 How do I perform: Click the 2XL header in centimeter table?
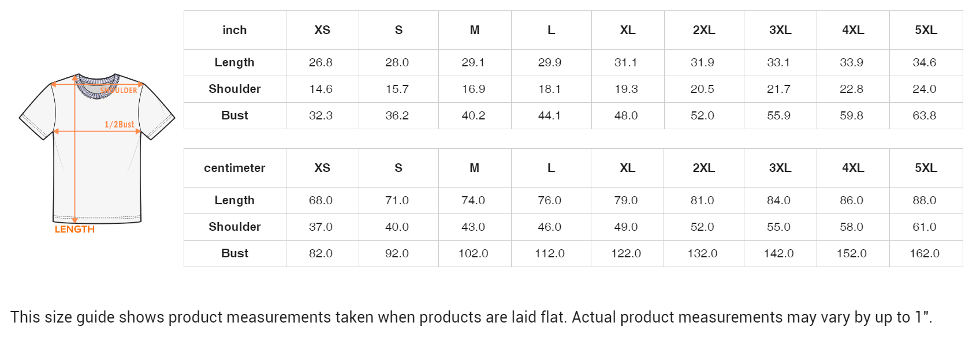pos(703,168)
